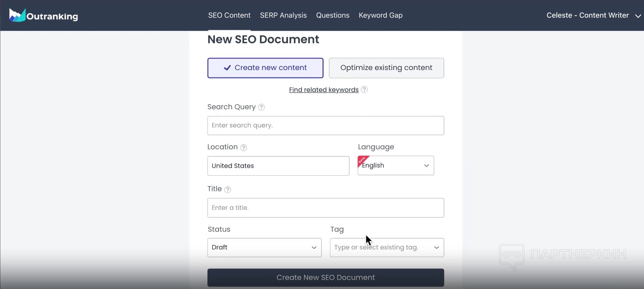Click help icon beside Find related keywords

tap(364, 90)
